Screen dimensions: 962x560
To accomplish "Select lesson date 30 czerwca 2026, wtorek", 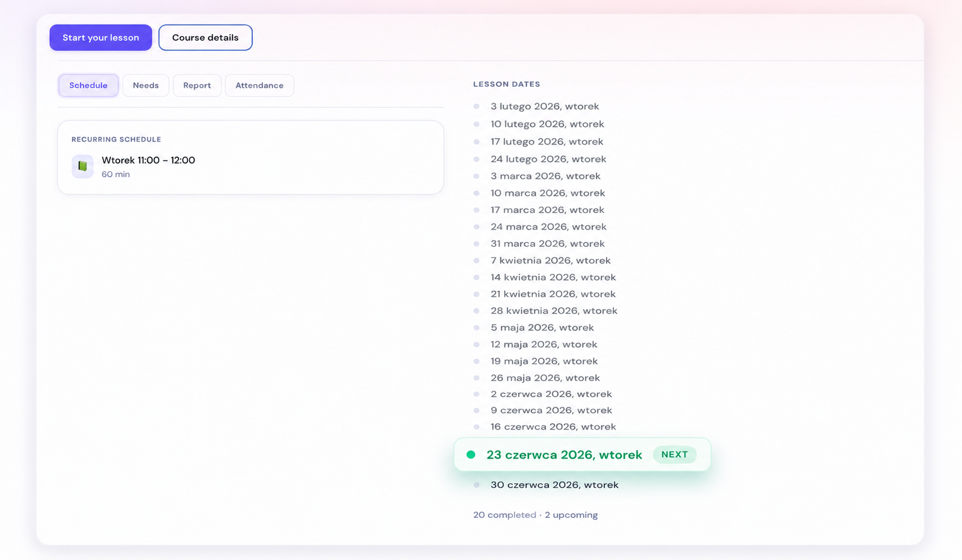I will [554, 485].
